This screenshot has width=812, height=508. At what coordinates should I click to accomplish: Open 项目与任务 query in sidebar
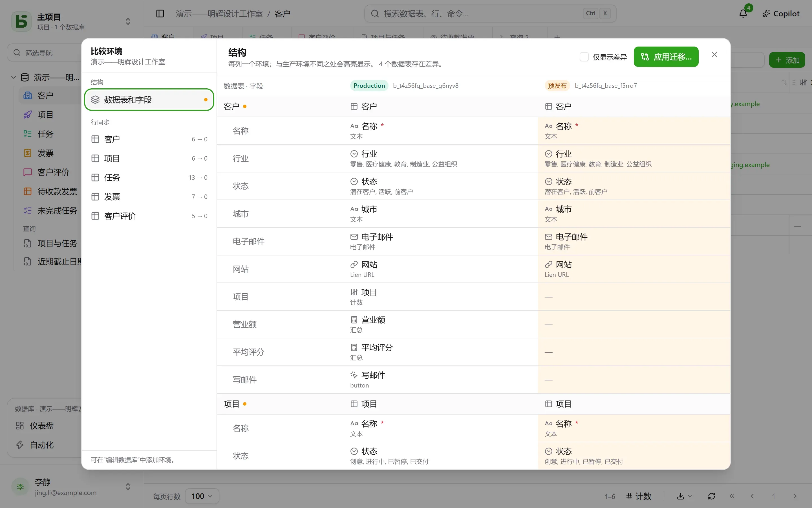(50, 243)
